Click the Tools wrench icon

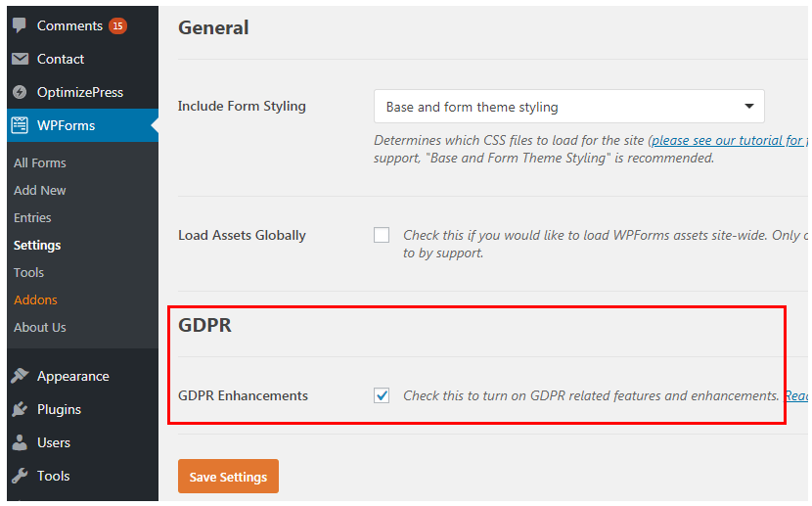tap(20, 476)
